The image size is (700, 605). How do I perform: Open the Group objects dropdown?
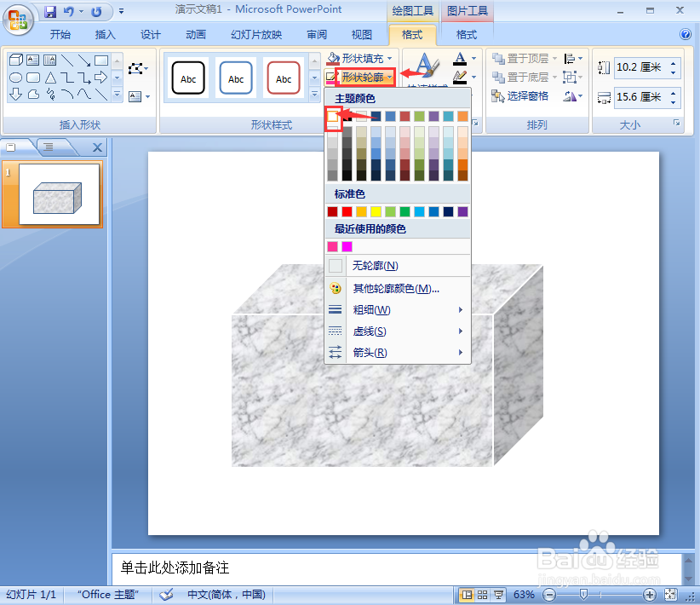click(x=573, y=78)
